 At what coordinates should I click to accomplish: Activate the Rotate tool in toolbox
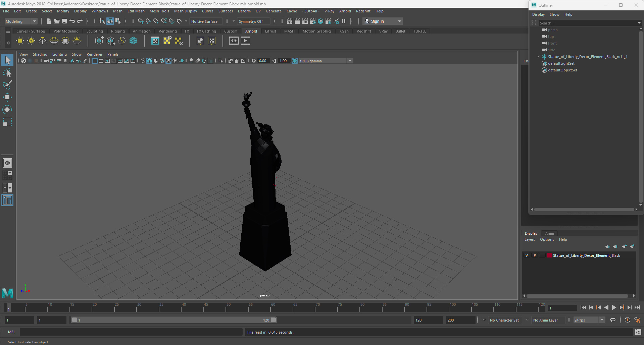[7, 110]
